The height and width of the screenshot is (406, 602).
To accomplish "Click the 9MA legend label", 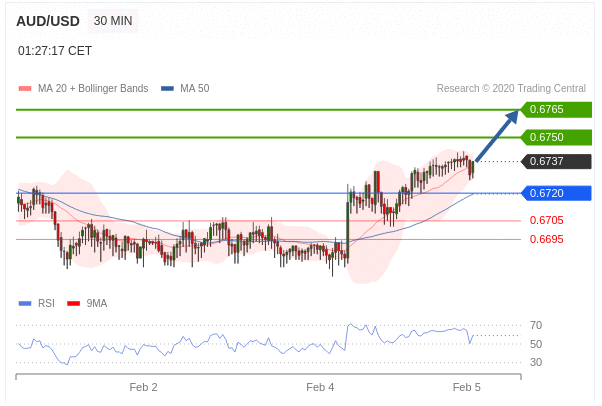I will pyautogui.click(x=97, y=303).
